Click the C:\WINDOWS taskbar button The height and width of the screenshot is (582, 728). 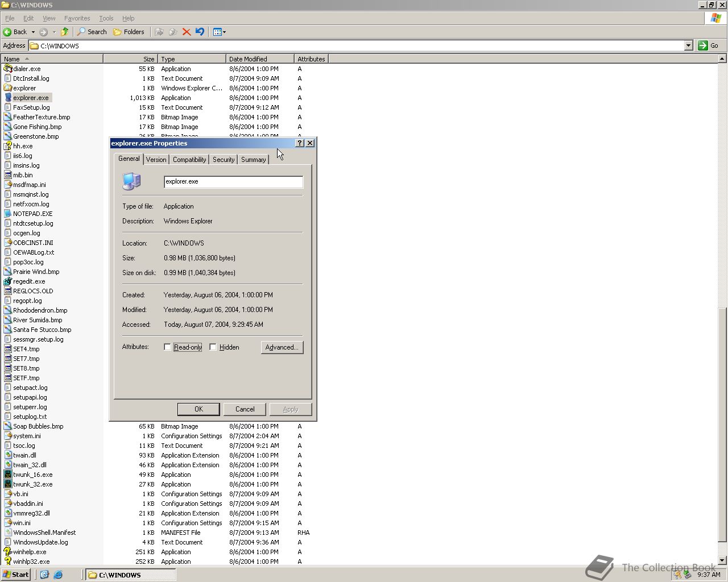click(131, 575)
